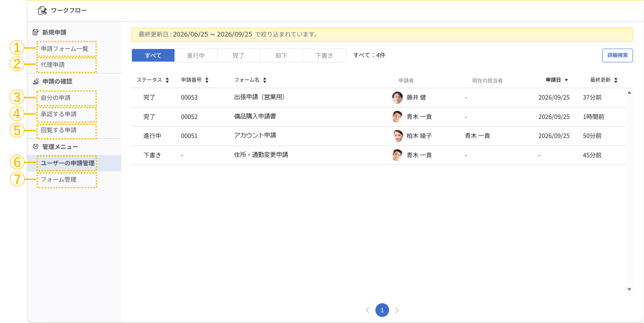Screen dimensions: 644x323
Task: Click the 新規申請 section pencil icon
Action: [x=36, y=32]
